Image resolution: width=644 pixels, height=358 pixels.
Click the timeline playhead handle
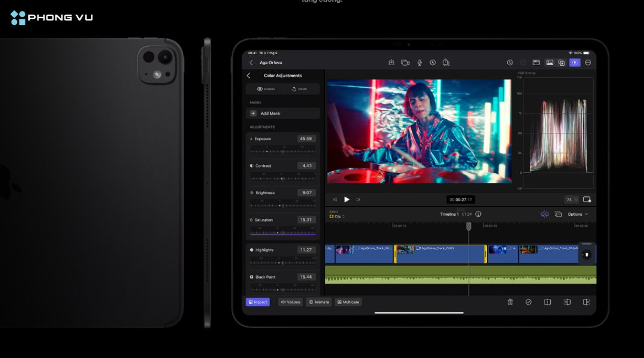click(x=469, y=226)
